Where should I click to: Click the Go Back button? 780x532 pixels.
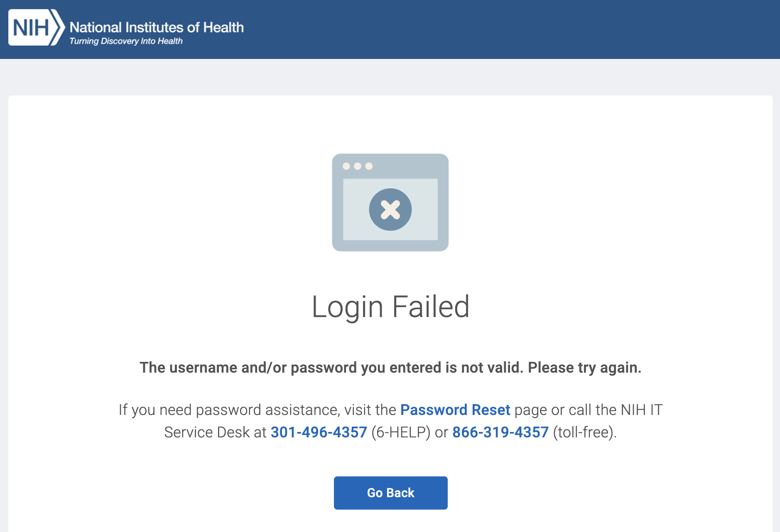(x=391, y=493)
